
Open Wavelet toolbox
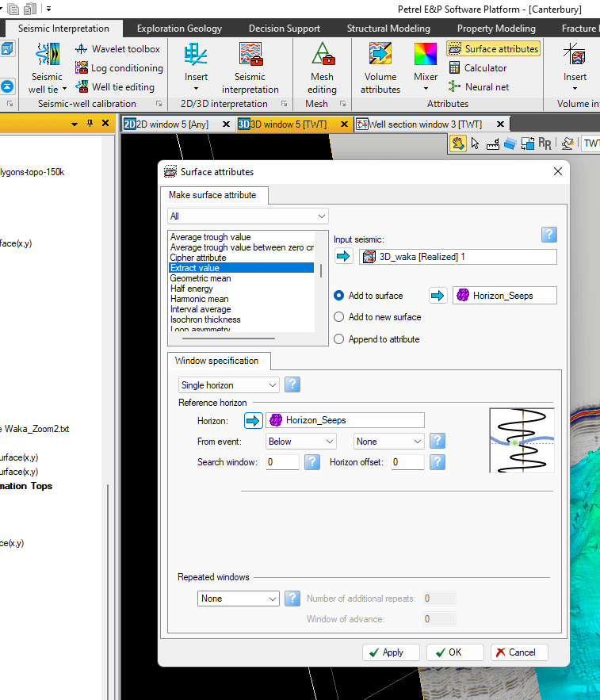click(118, 49)
